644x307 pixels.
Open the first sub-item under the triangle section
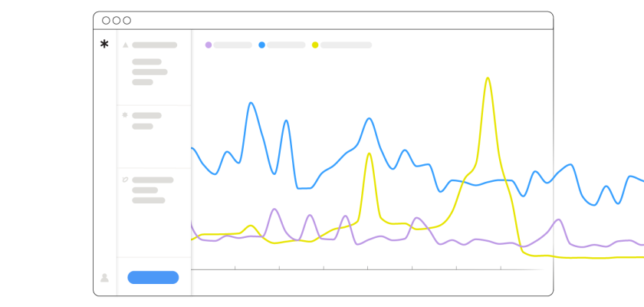(x=146, y=62)
